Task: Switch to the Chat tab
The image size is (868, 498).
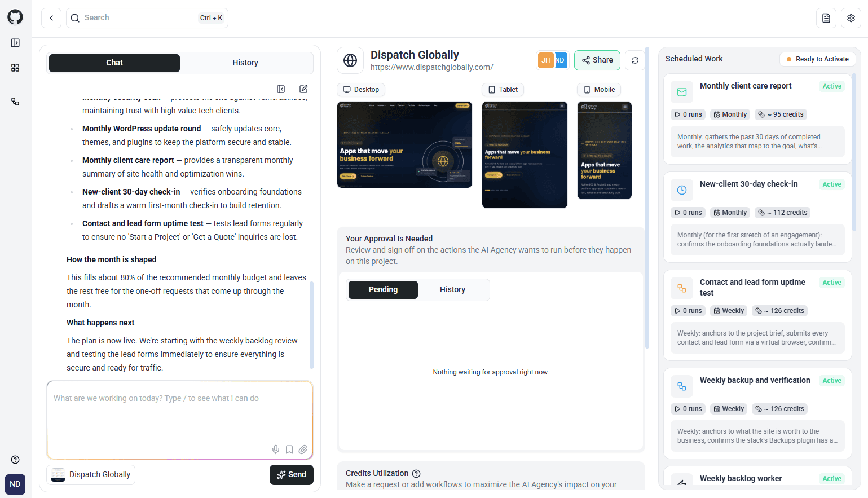Action: click(114, 63)
